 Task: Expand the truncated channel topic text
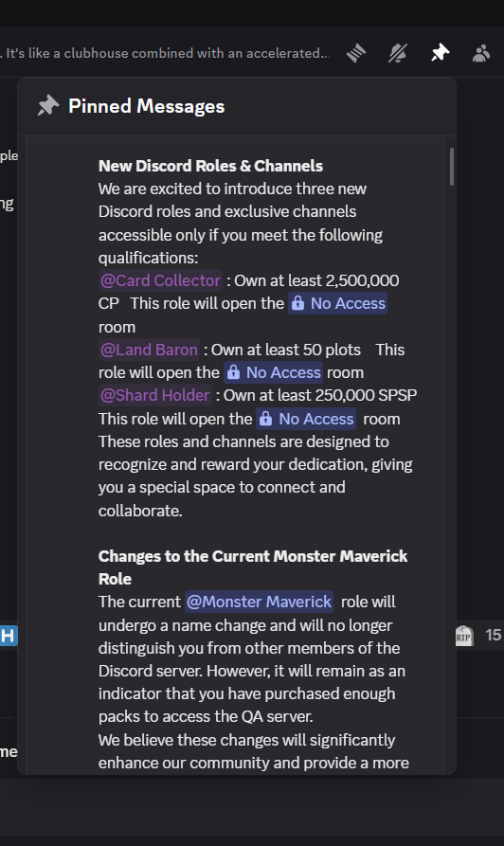165,53
